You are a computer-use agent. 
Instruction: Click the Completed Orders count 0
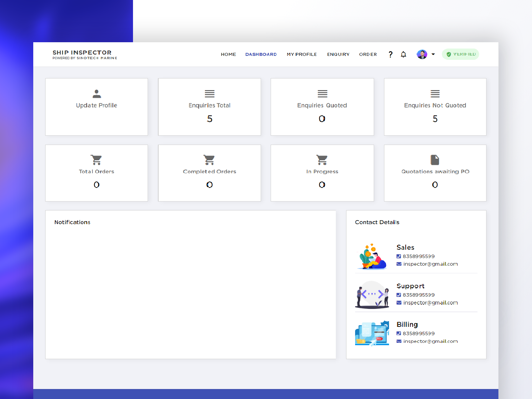[209, 185]
